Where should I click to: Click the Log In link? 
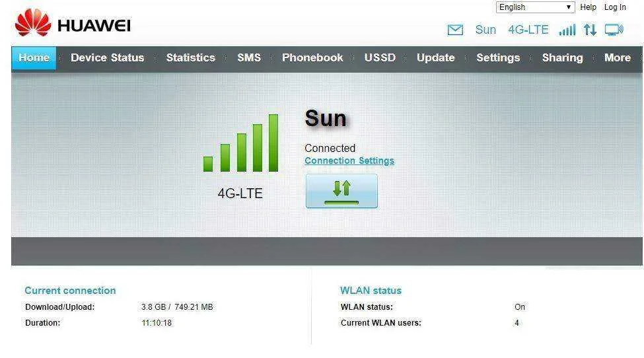pos(615,7)
